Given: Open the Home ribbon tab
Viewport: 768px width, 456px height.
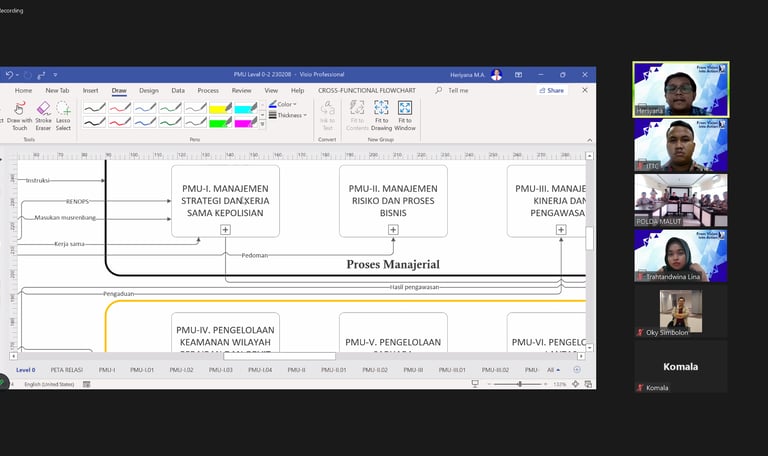Looking at the screenshot, I should pos(23,91).
